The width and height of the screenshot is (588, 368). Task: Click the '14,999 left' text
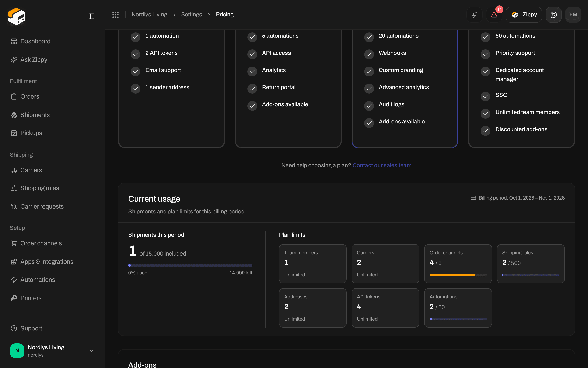point(241,273)
